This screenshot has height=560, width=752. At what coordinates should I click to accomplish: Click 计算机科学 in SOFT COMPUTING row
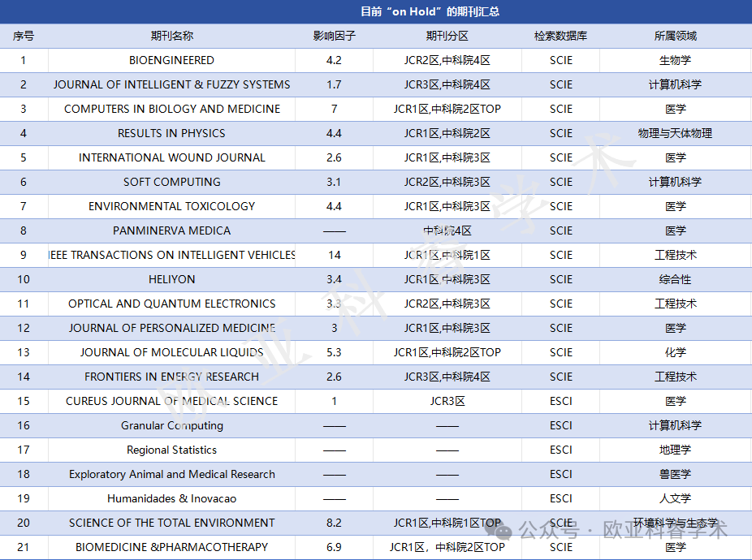tap(676, 182)
